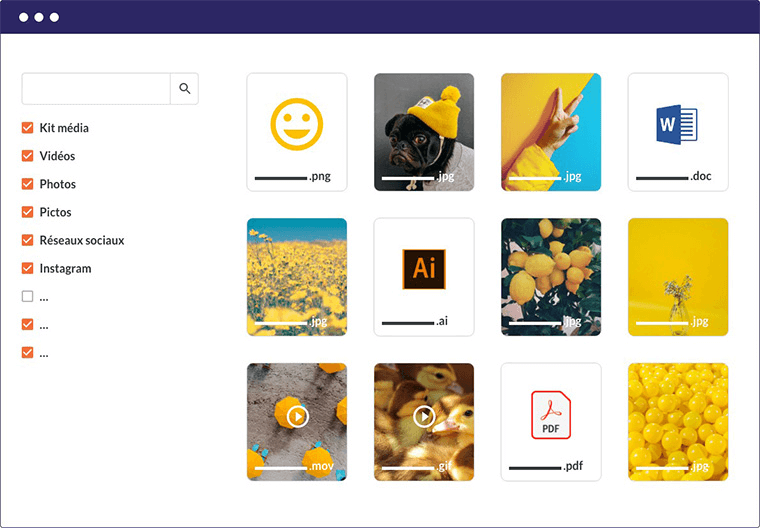Uncheck the Pictos checkbox

pos(28,212)
